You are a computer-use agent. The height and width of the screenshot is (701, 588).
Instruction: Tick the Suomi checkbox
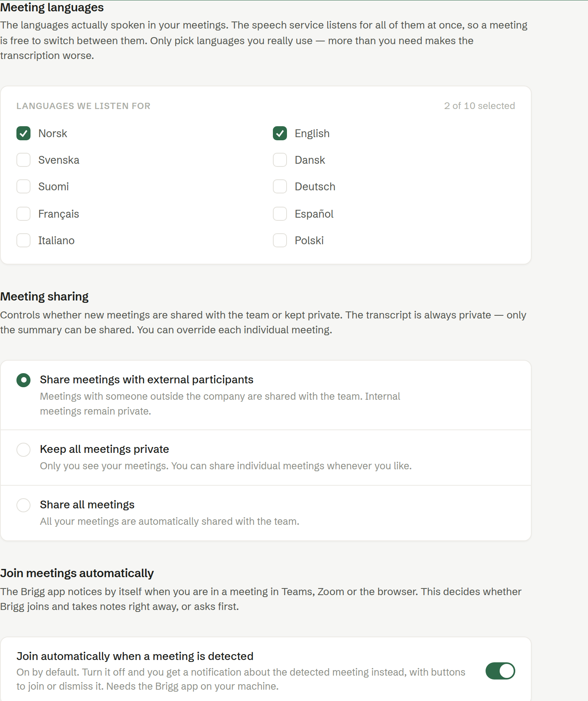coord(23,186)
